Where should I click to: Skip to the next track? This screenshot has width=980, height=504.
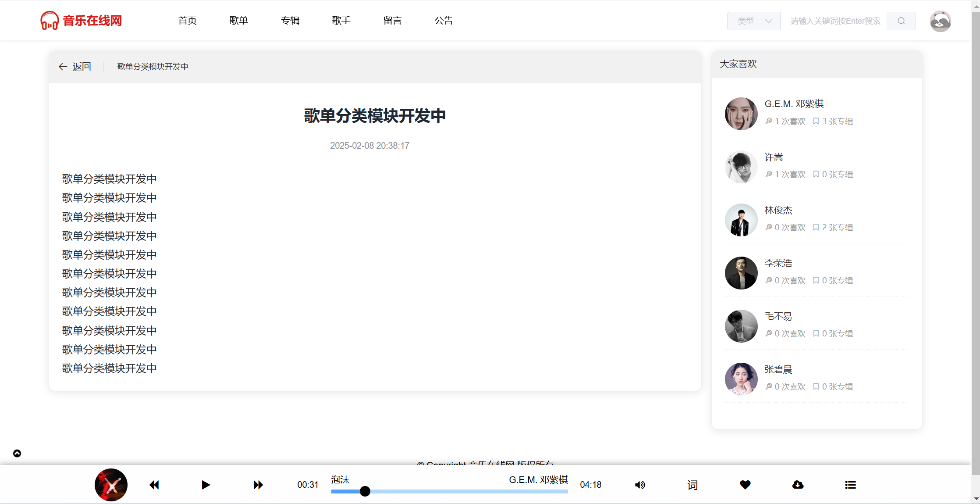click(x=258, y=485)
